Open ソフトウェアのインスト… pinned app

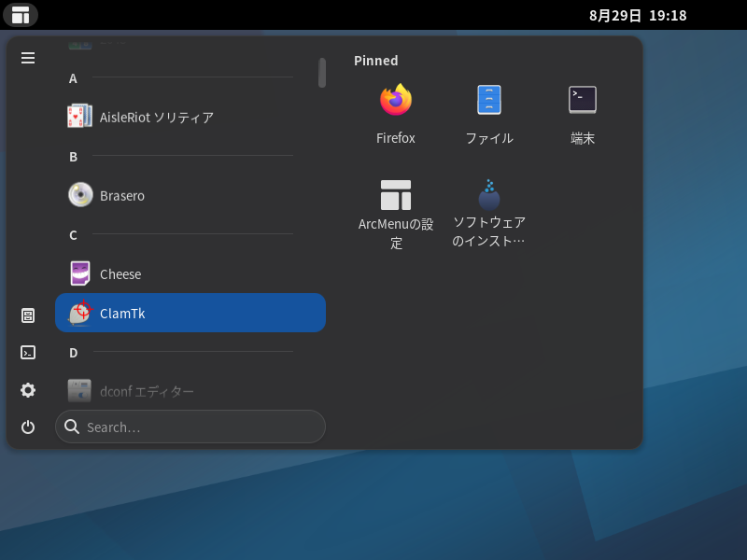click(x=488, y=215)
